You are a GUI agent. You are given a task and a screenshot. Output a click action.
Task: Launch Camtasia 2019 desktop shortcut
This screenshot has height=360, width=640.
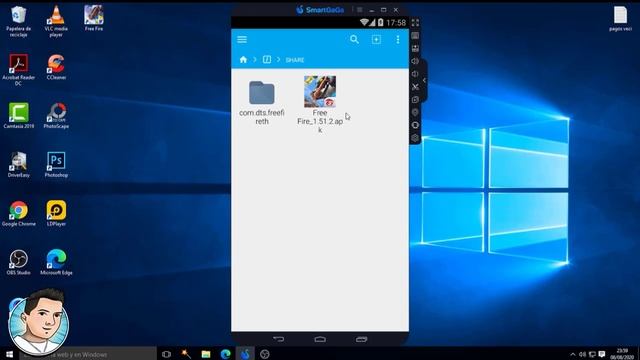18,116
